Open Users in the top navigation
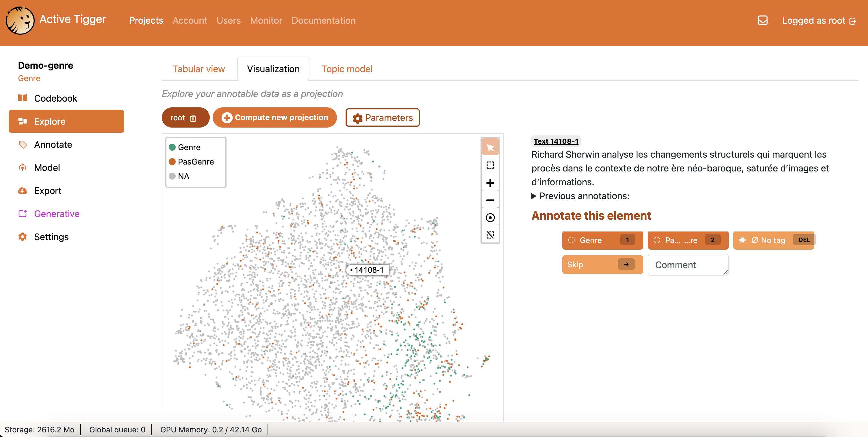Image resolution: width=868 pixels, height=437 pixels. (x=229, y=20)
